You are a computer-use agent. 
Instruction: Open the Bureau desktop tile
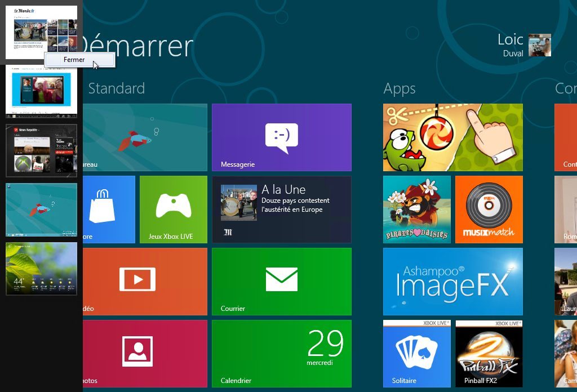coord(145,137)
